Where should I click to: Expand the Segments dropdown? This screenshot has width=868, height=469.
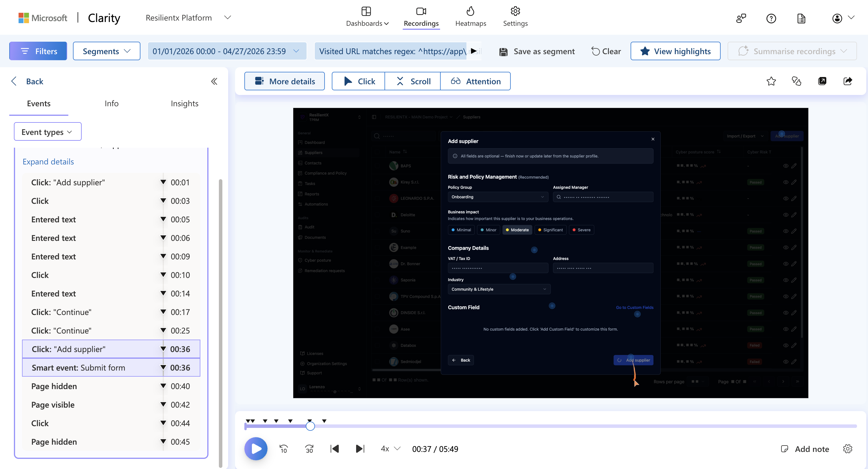[x=107, y=51]
